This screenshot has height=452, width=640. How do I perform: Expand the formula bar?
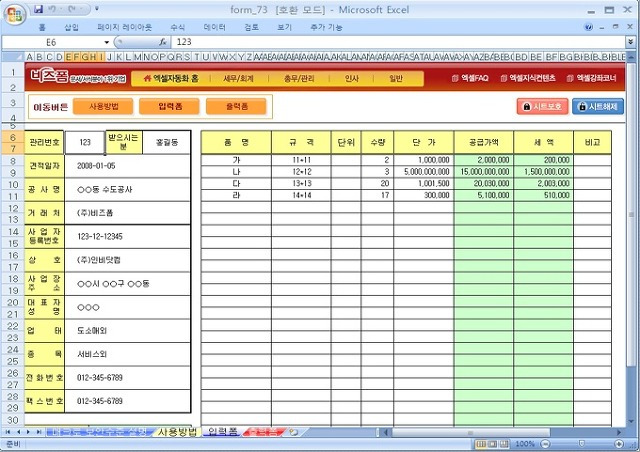pyautogui.click(x=631, y=42)
